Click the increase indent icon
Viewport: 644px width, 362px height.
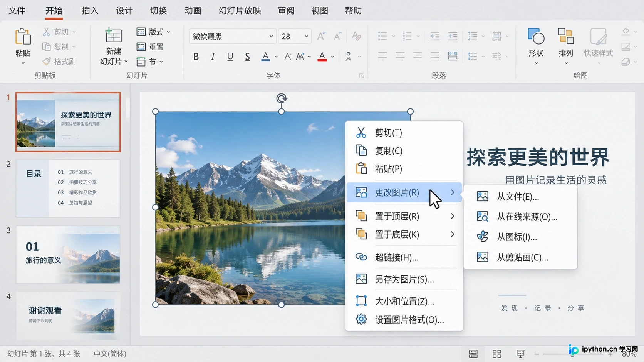pyautogui.click(x=453, y=36)
